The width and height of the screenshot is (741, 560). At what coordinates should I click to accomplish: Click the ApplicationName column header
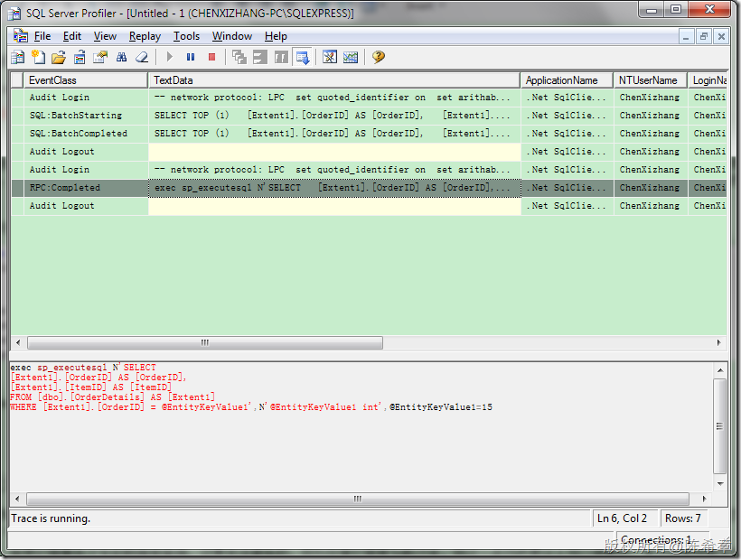coord(567,80)
